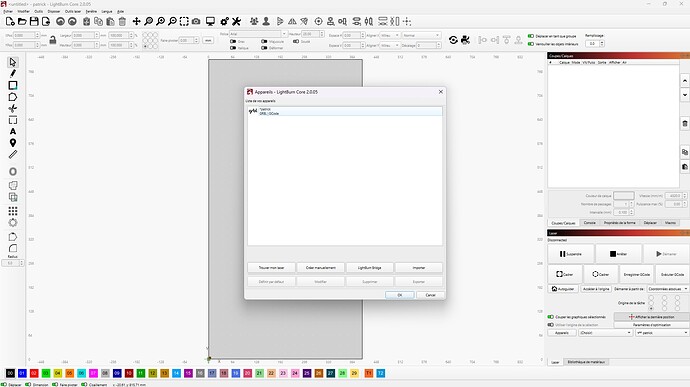Image resolution: width=690 pixels, height=387 pixels.
Task: Select the T1 tool layer swatch
Action: pyautogui.click(x=369, y=373)
